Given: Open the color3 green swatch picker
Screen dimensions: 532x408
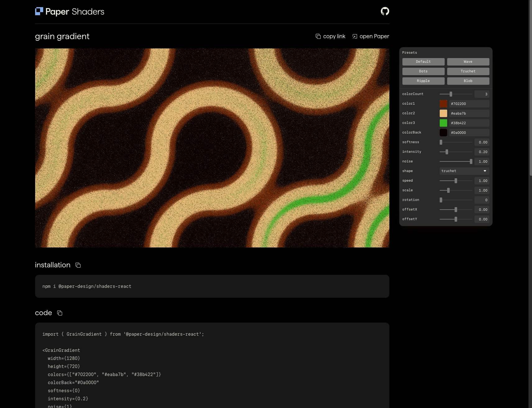Looking at the screenshot, I should click(443, 123).
